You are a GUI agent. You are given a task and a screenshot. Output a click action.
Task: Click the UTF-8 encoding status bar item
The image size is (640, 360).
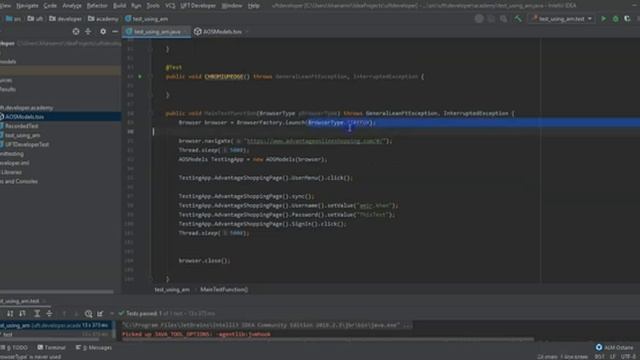[629, 357]
